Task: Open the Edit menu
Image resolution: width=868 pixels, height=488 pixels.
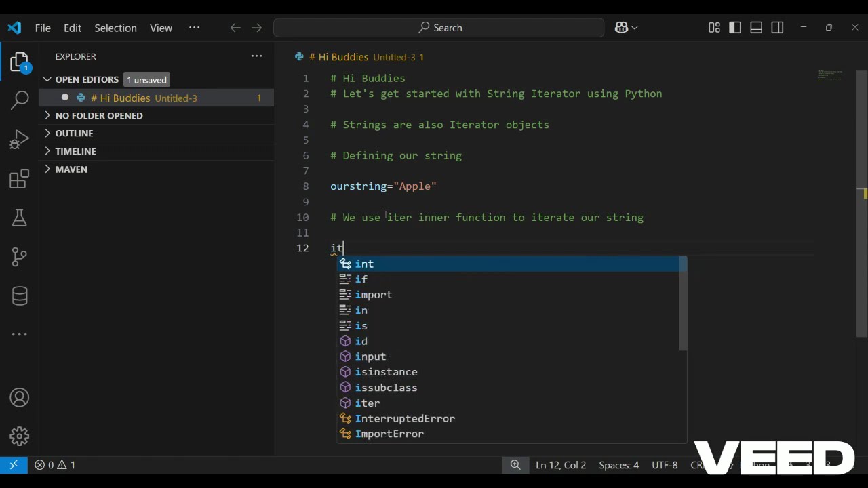Action: click(x=73, y=28)
